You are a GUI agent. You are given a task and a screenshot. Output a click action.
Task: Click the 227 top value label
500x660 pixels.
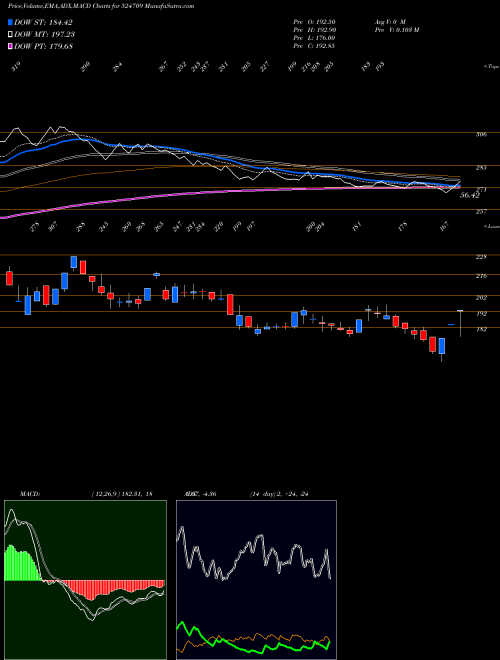(x=264, y=67)
